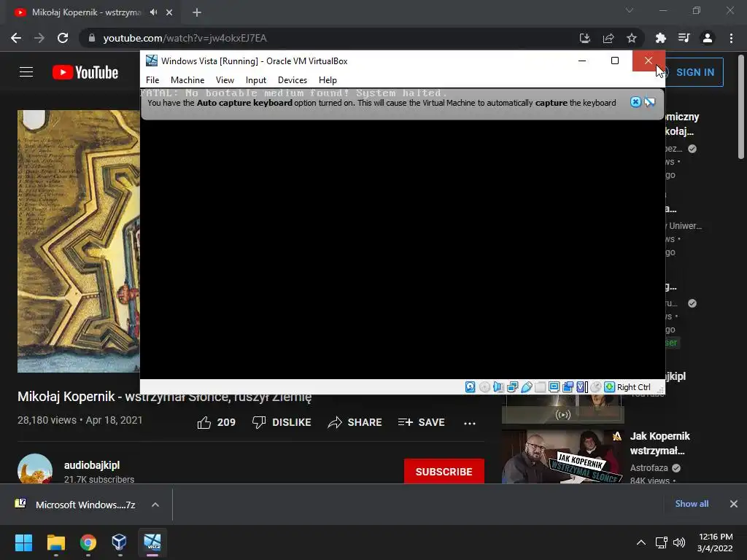The height and width of the screenshot is (560, 747).
Task: Go to YouTube home via logo
Action: click(x=85, y=72)
